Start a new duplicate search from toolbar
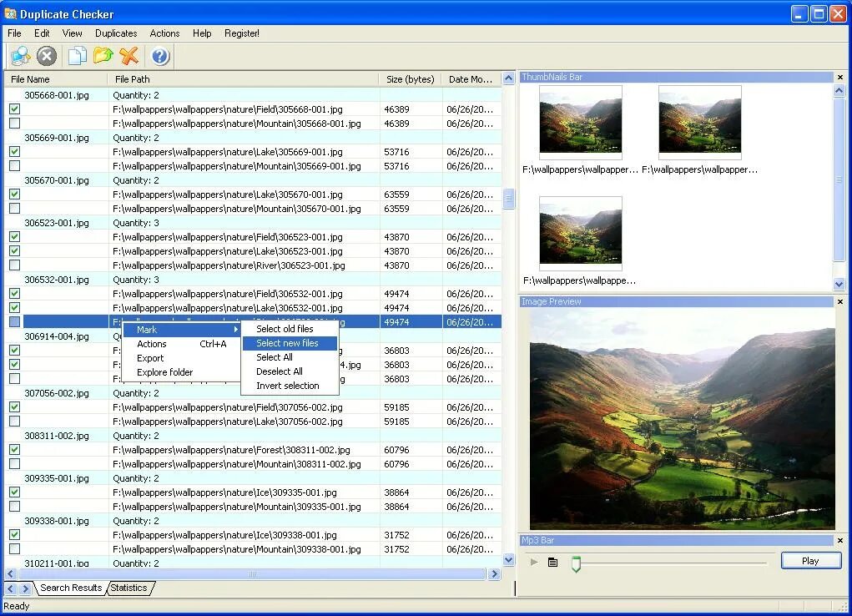This screenshot has height=616, width=852. 20,56
